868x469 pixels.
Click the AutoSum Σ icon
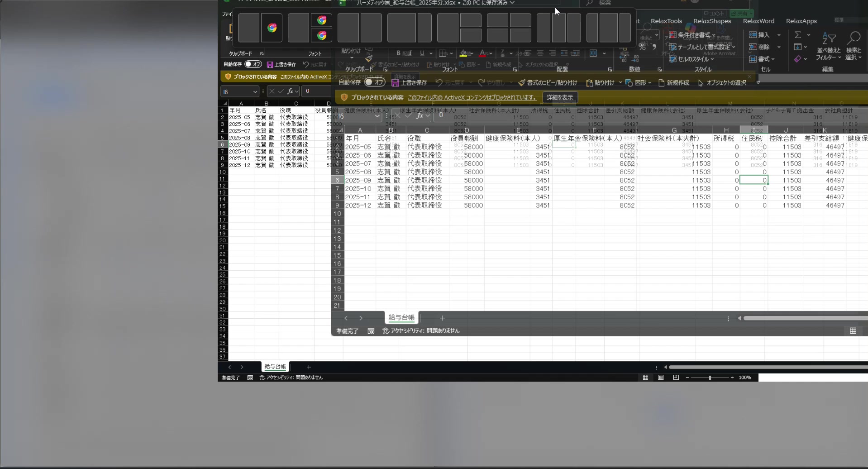(798, 35)
